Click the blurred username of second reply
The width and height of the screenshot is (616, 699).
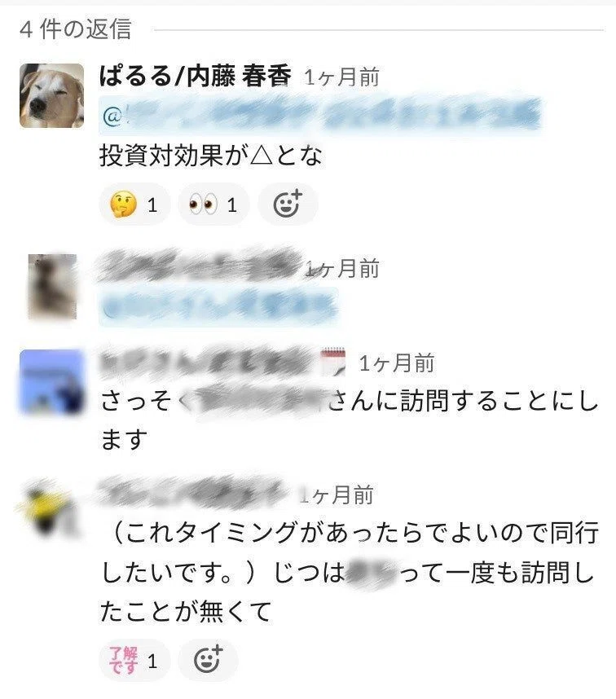200,265
